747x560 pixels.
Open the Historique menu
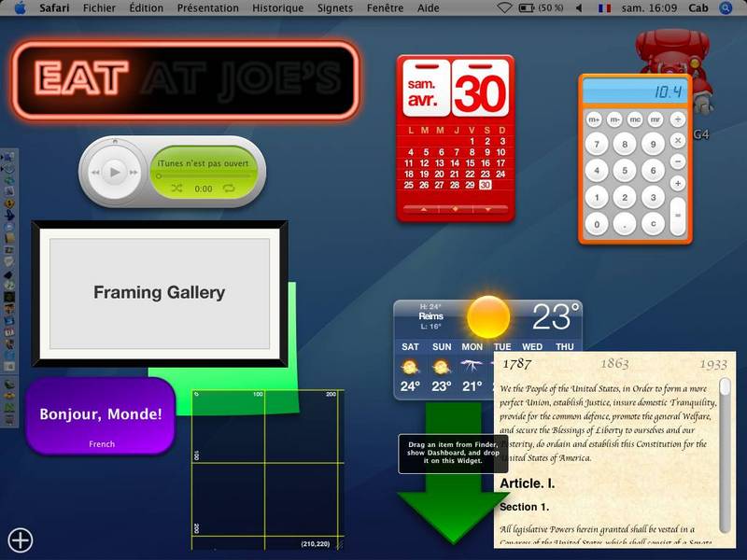(277, 8)
